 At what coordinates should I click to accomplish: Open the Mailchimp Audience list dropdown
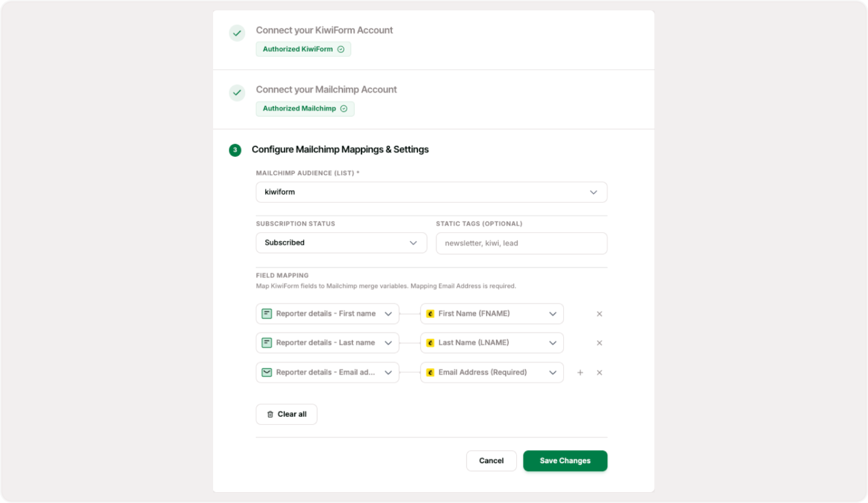(x=431, y=192)
